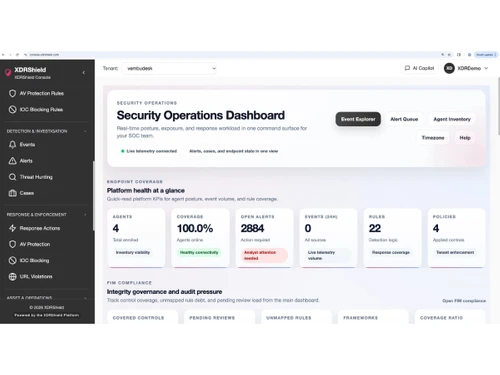Open the Event Explorer
The width and height of the screenshot is (500, 375).
pyautogui.click(x=358, y=119)
